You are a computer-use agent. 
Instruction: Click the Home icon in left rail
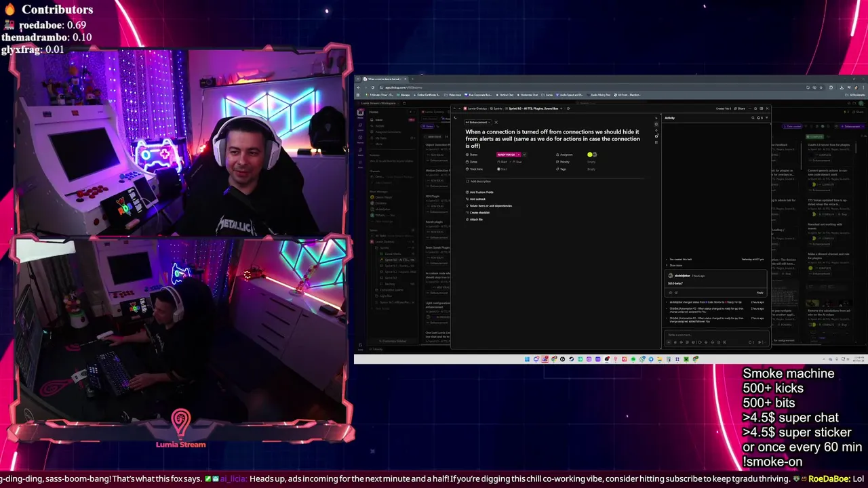coord(360,114)
